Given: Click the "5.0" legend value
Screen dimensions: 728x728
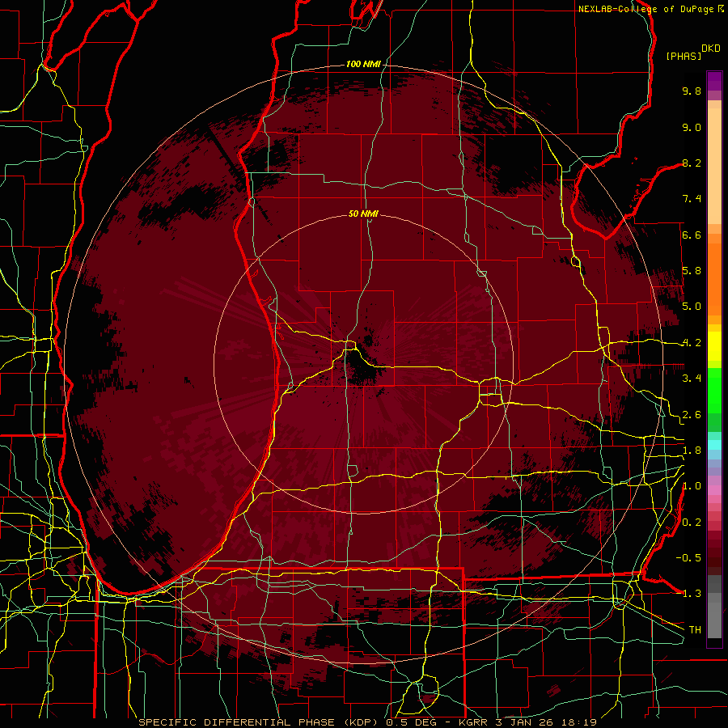Looking at the screenshot, I should coord(692,307).
